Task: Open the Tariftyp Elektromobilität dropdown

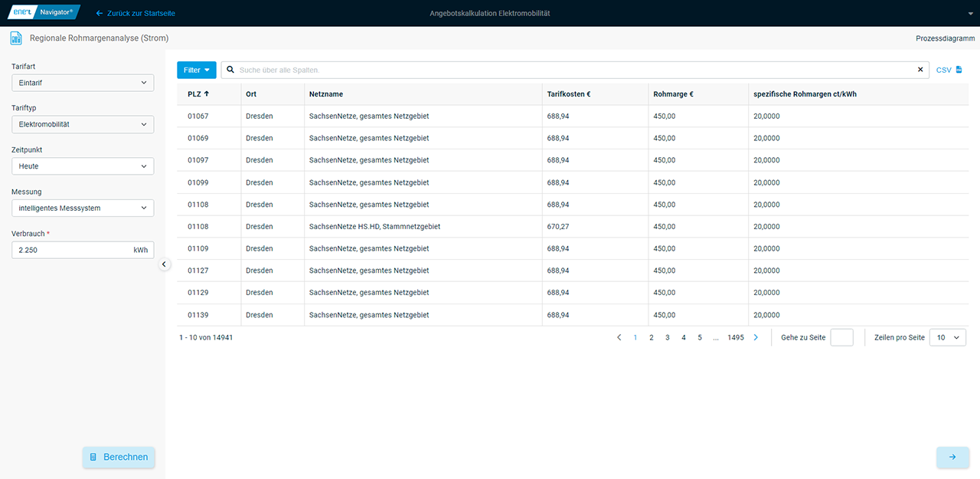Action: click(x=83, y=124)
